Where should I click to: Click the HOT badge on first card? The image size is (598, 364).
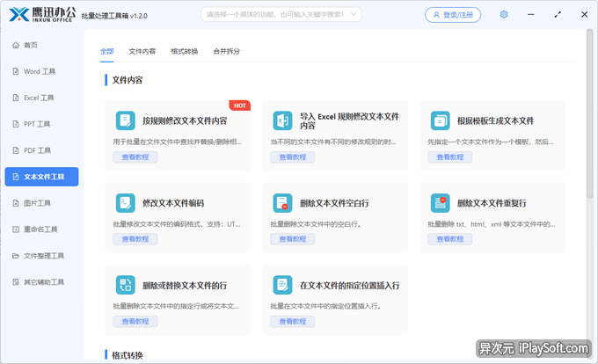[x=239, y=106]
